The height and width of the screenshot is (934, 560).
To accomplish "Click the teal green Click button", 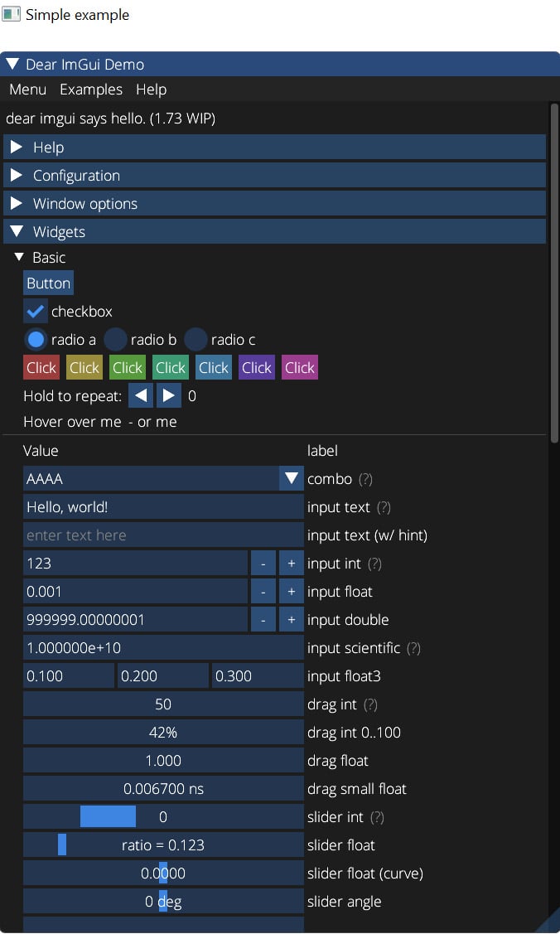I will [170, 367].
